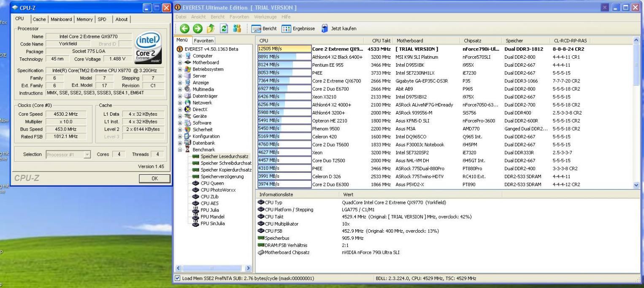Switch to the Favoriten tab
The height and width of the screenshot is (288, 644).
coord(204,41)
